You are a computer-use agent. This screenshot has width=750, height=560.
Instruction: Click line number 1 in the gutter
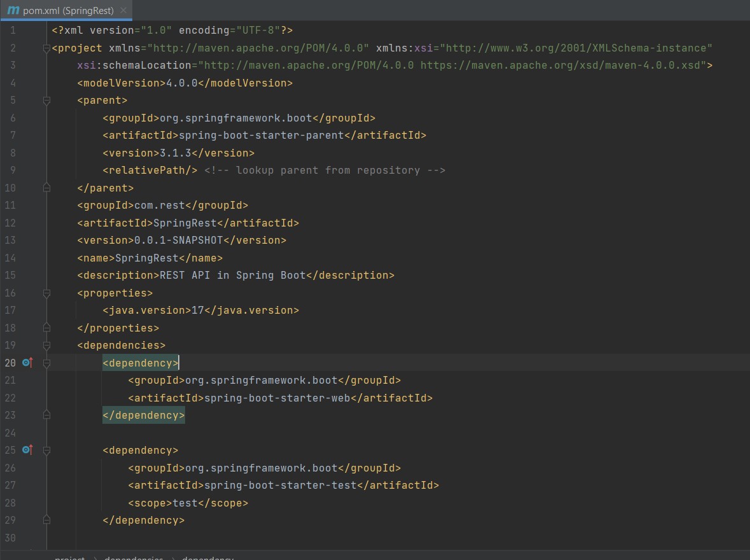(13, 30)
